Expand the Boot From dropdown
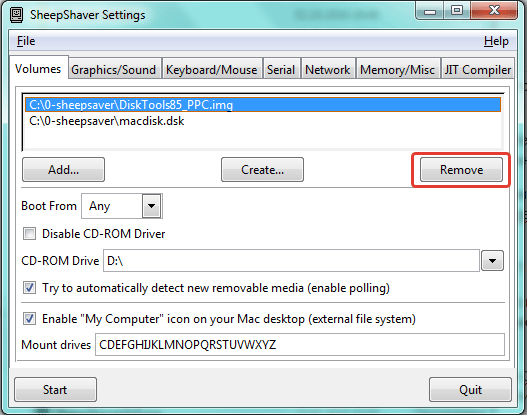This screenshot has height=415, width=527. [x=152, y=206]
